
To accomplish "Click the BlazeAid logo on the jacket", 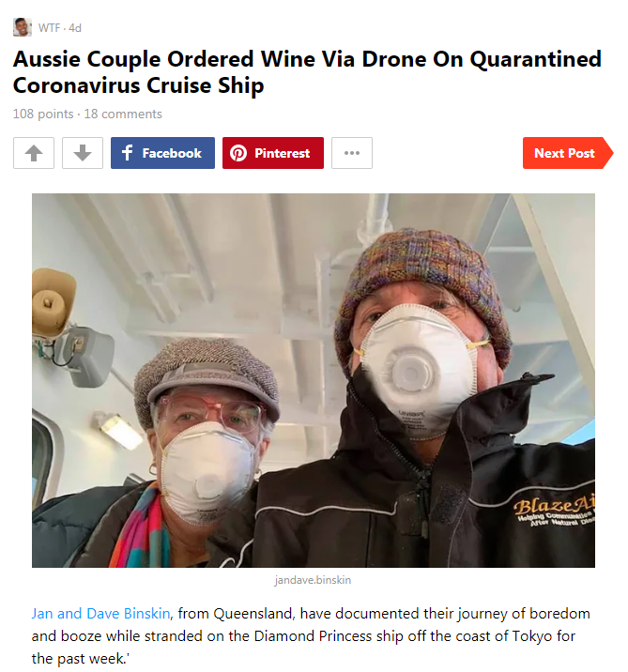I will click(554, 511).
